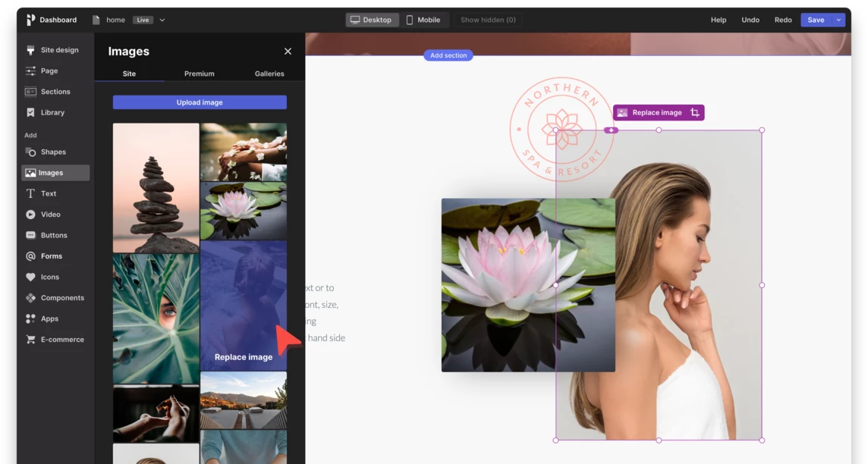Select the Apps grid icon
This screenshot has width=868, height=464.
coord(30,319)
